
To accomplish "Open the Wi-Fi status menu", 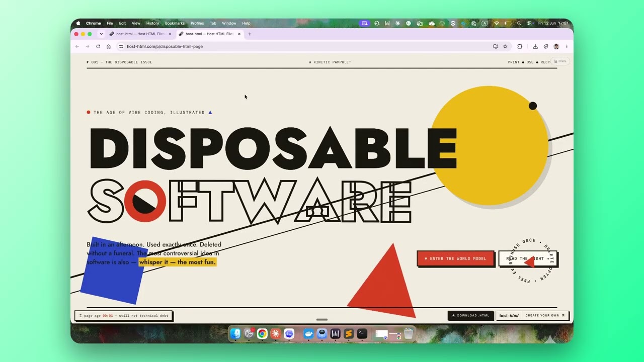I will [x=497, y=23].
